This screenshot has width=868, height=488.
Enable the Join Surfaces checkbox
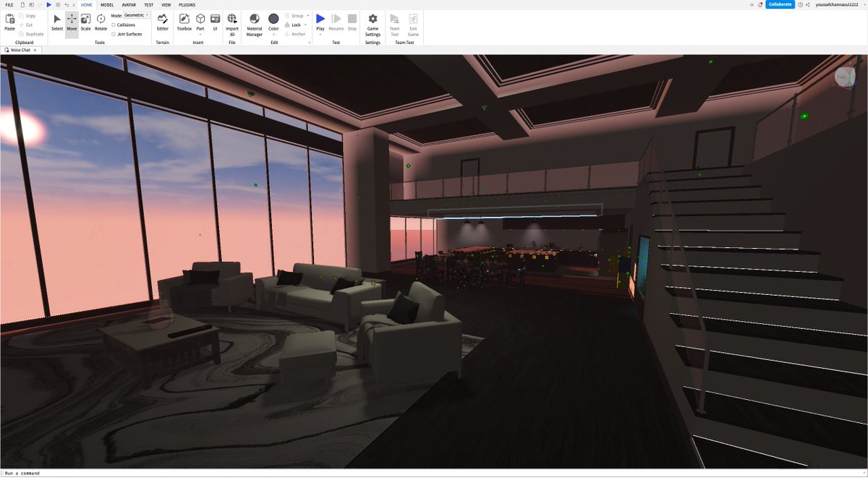click(114, 34)
